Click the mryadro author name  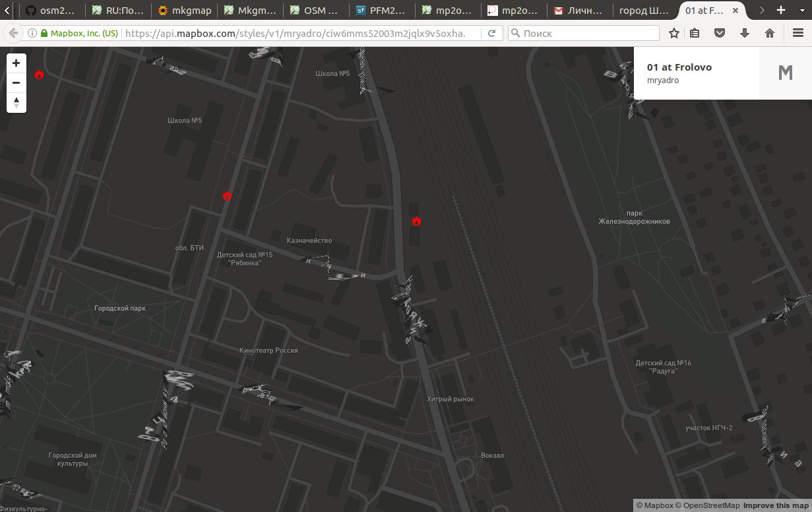coord(663,80)
